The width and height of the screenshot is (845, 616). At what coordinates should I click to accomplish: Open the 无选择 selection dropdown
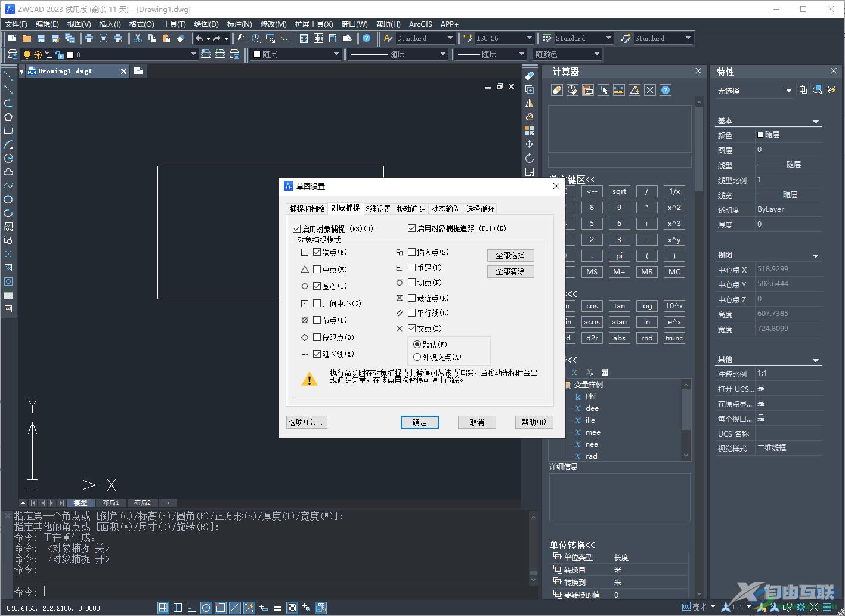point(788,91)
